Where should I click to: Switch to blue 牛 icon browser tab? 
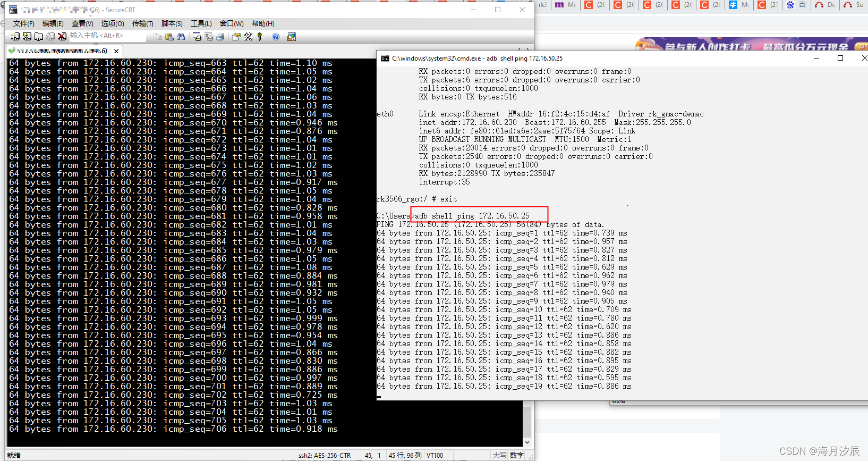[740, 5]
